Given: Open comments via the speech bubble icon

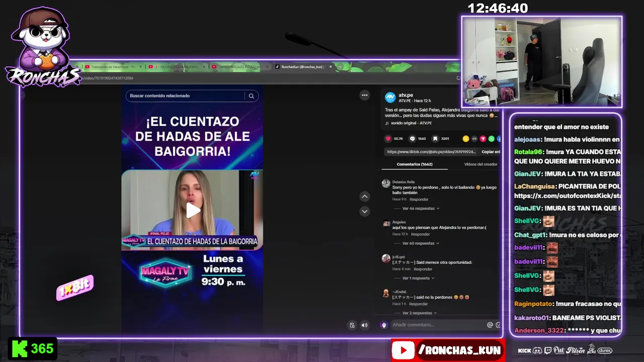Looking at the screenshot, I should 412,139.
